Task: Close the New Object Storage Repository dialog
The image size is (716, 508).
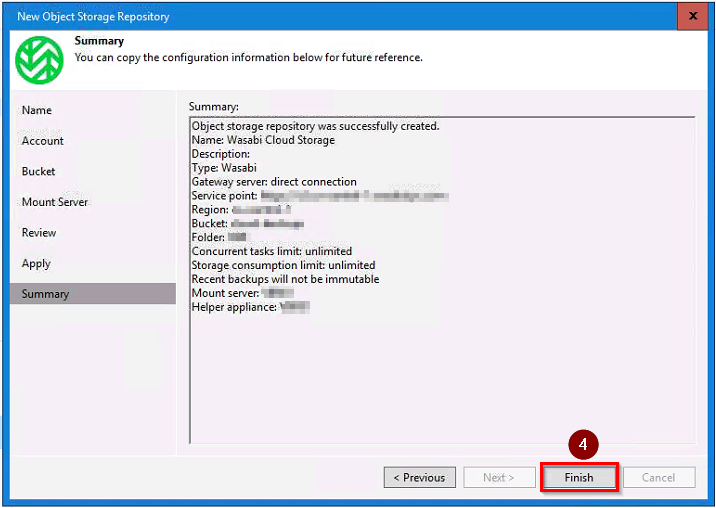Action: point(693,16)
